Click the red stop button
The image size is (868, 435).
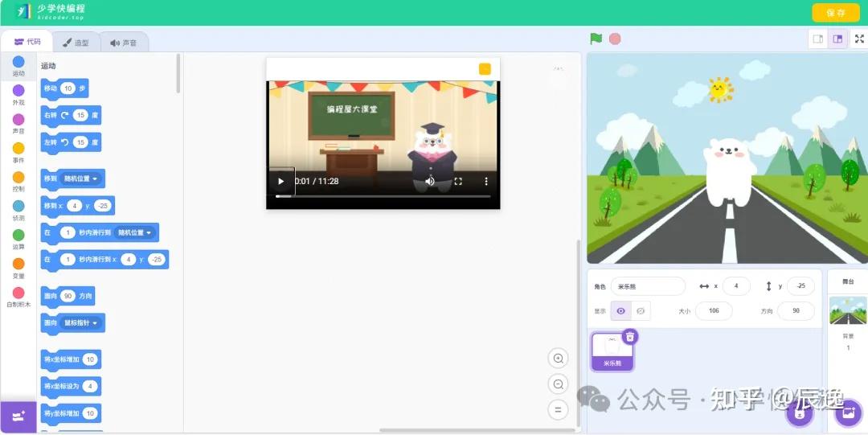pos(615,39)
